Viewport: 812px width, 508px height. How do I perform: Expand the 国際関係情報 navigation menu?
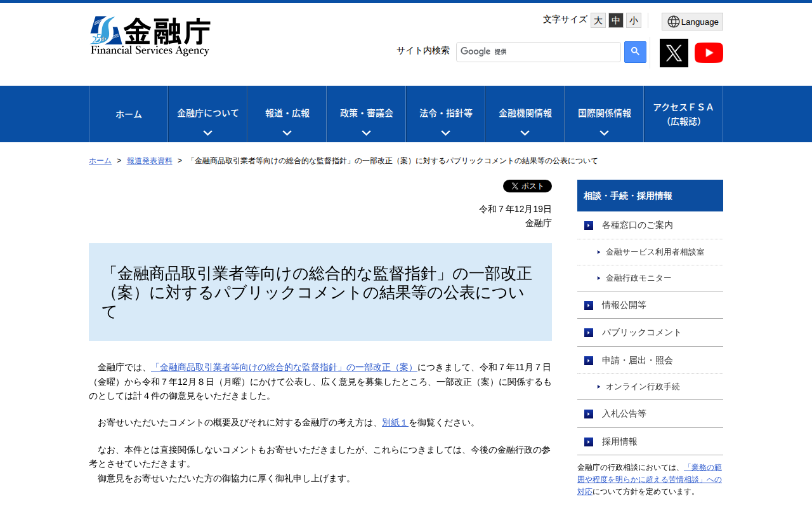pos(603,114)
